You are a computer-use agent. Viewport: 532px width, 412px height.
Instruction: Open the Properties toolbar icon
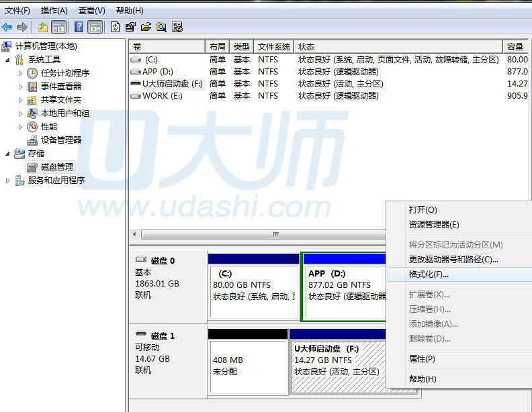pyautogui.click(x=130, y=27)
